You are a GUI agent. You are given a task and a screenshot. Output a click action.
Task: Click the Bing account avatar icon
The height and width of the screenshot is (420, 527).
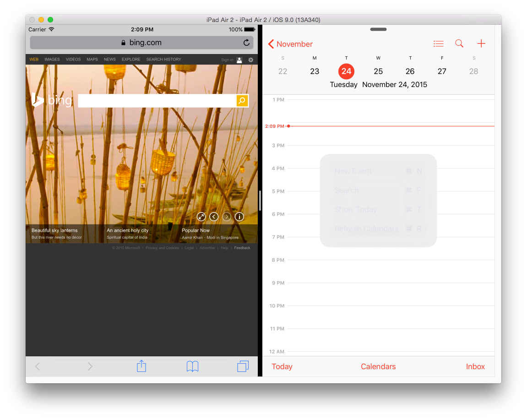(239, 60)
